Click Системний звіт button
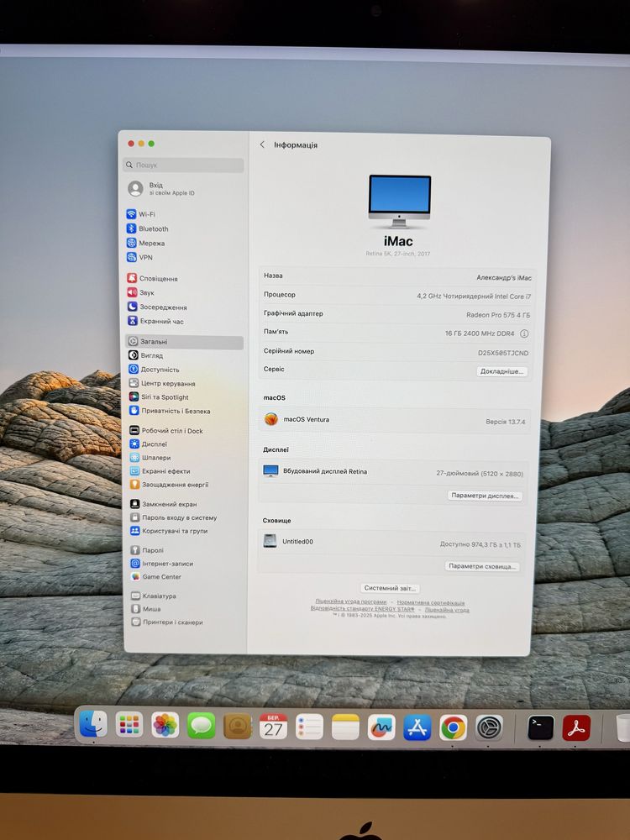This screenshot has height=840, width=630. tap(390, 588)
